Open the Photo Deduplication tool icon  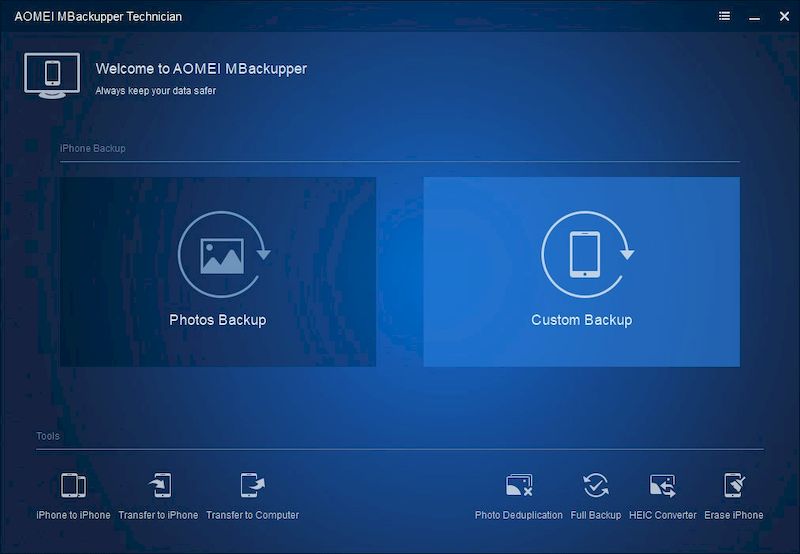coord(519,485)
